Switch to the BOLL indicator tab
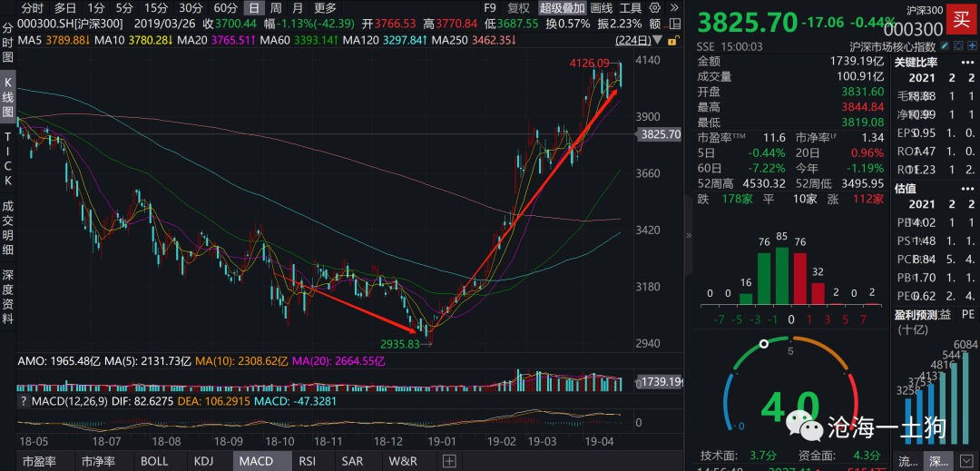Screen dimensions: 980x471 [x=153, y=461]
